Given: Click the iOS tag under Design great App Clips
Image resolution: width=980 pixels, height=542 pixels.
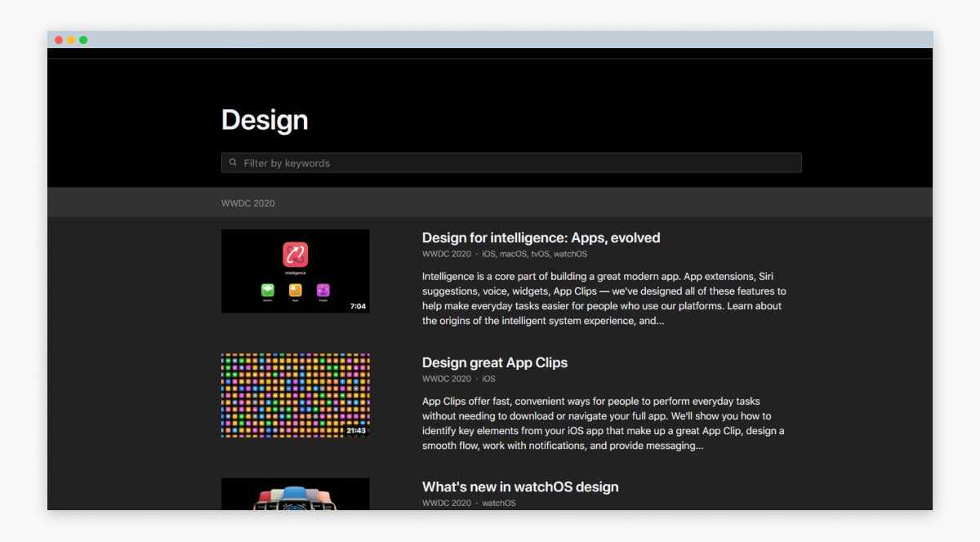Looking at the screenshot, I should click(x=488, y=379).
